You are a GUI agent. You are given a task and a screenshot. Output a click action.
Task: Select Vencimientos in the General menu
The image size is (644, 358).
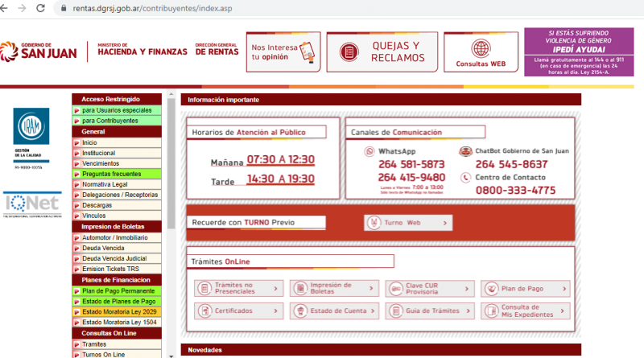tap(119, 163)
